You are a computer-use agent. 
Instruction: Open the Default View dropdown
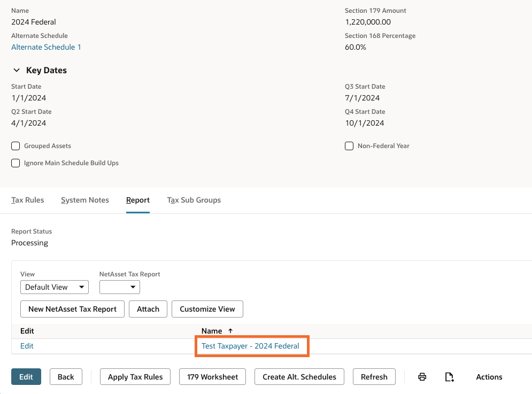[54, 287]
